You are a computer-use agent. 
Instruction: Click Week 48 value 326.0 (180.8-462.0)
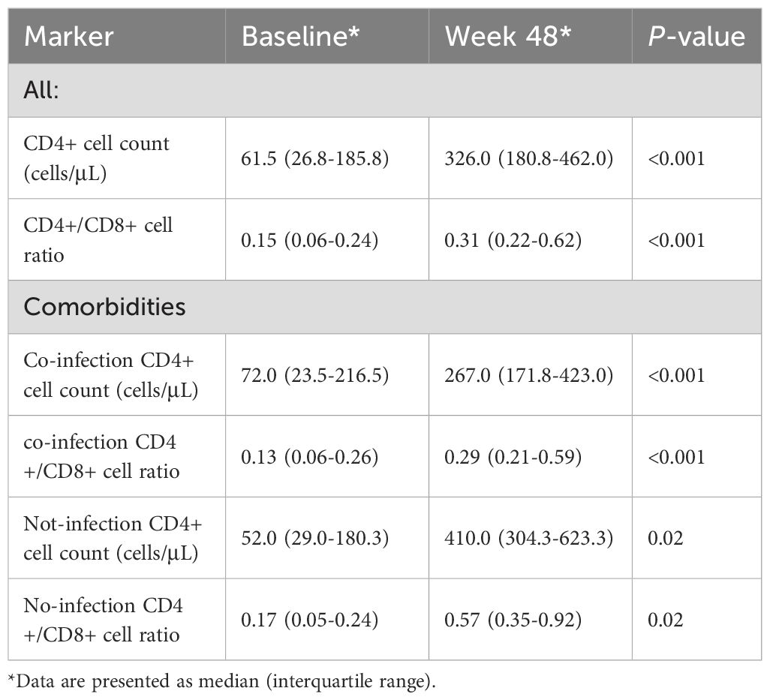(528, 158)
